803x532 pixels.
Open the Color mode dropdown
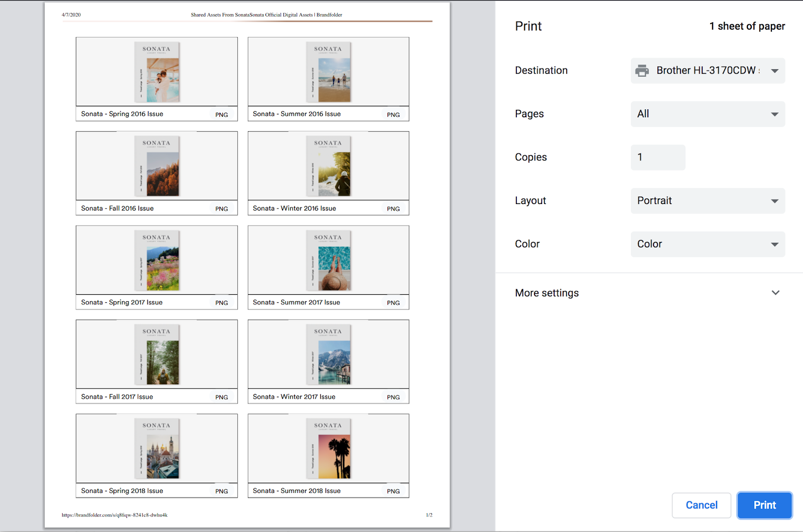click(708, 244)
